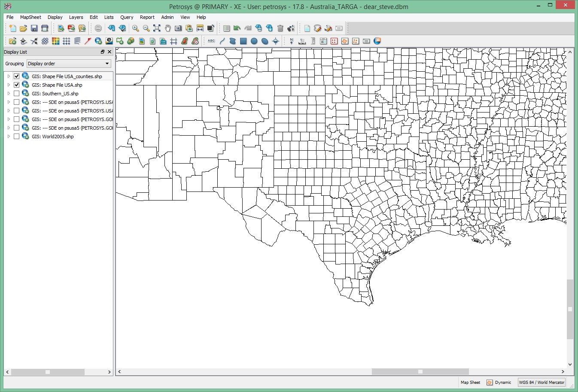Expand the World2005.shp tree entry

point(8,136)
